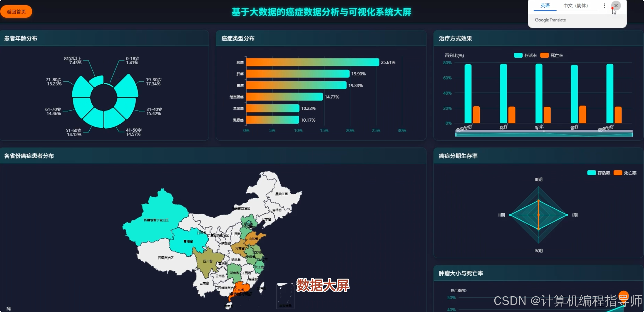Click the 返回首页 button

coord(16,11)
